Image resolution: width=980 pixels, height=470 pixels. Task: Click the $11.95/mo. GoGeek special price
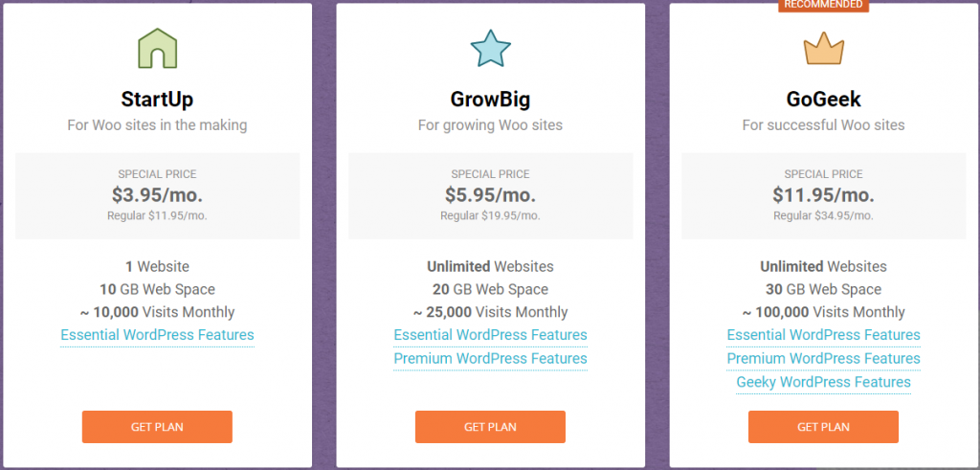(x=823, y=195)
